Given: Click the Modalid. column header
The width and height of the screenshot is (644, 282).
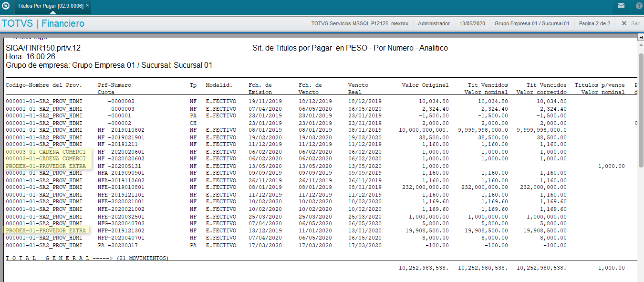Looking at the screenshot, I should tap(219, 85).
